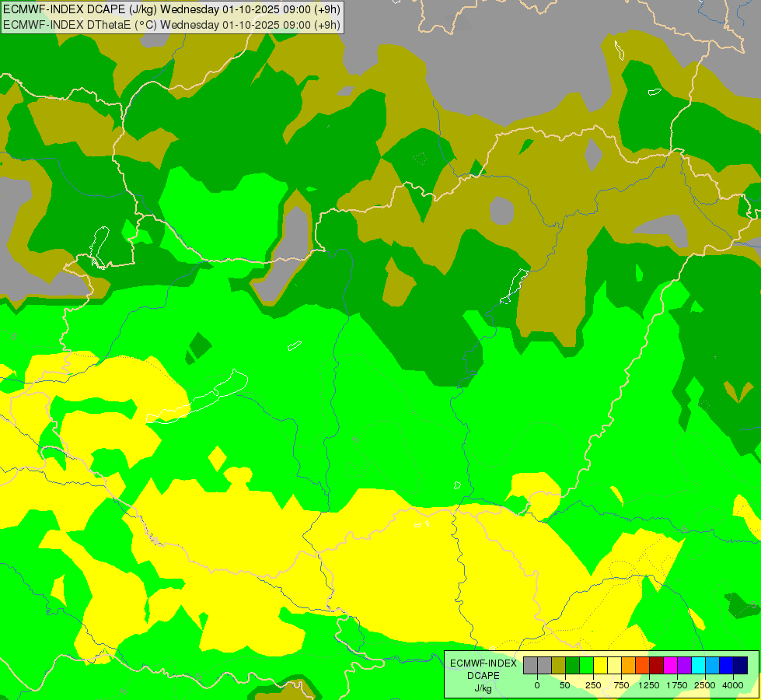Click the dark red legend swatch
This screenshot has width=761, height=700.
[656, 665]
